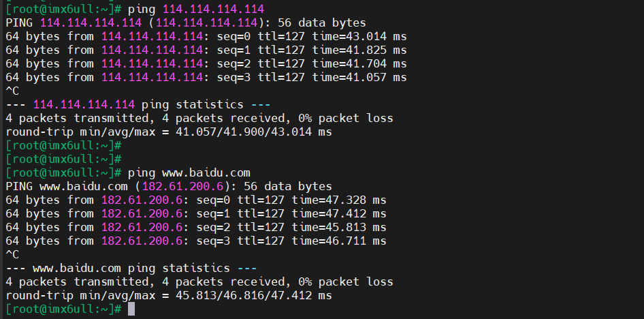Screen dimensions: 644x319
Task: Click the second ^C interrupt marker
Action: tap(12, 254)
